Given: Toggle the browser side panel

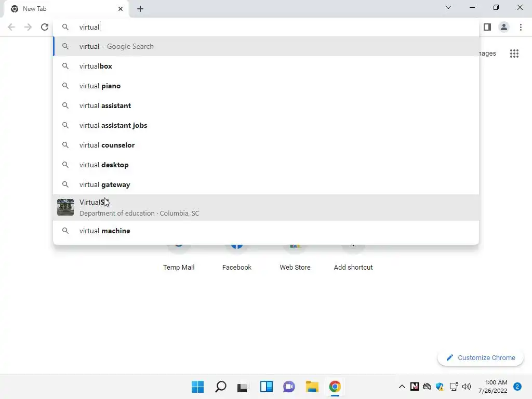Looking at the screenshot, I should [x=487, y=27].
